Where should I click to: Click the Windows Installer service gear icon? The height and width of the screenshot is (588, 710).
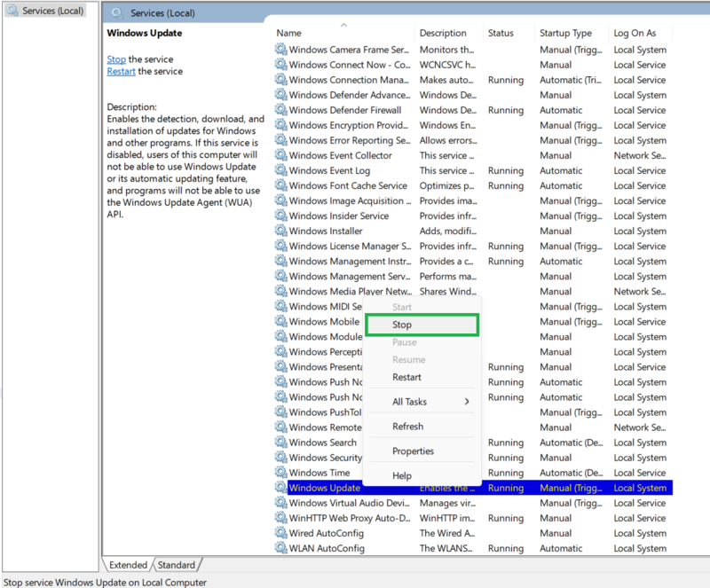tap(281, 231)
